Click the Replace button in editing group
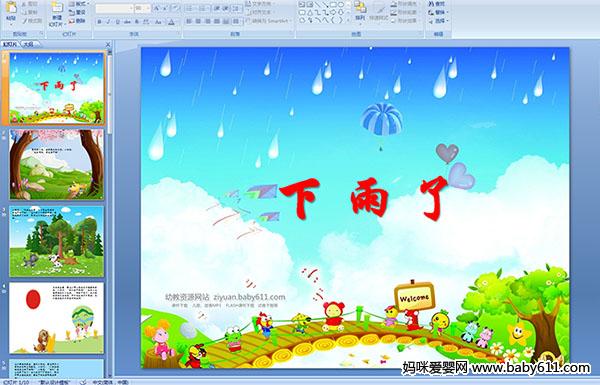The image size is (600, 385). (x=437, y=12)
